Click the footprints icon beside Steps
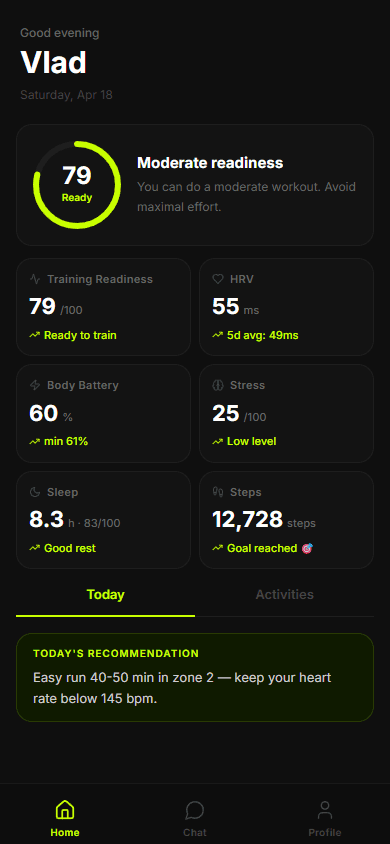Screen dimensions: 390x844 tap(218, 492)
